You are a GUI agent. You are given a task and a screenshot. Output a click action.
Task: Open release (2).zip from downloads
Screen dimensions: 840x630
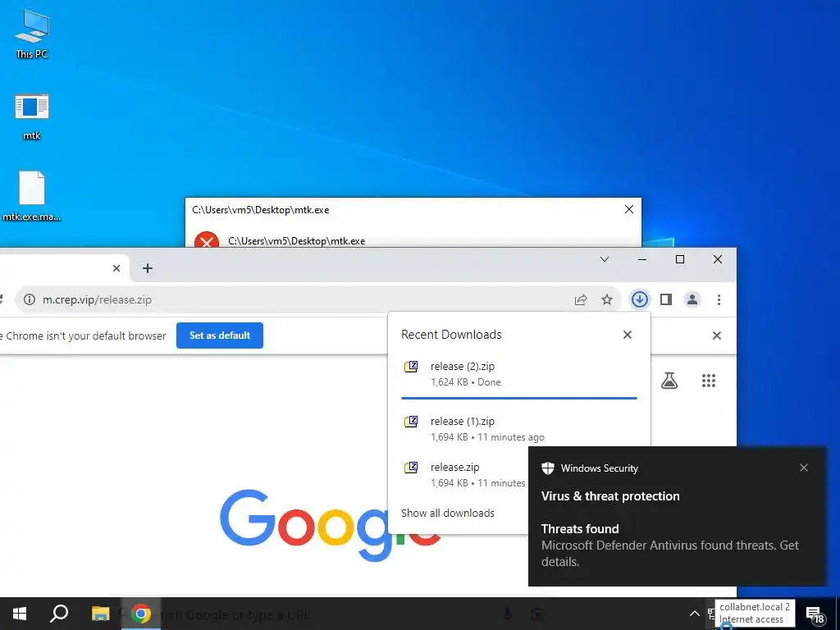(x=519, y=374)
